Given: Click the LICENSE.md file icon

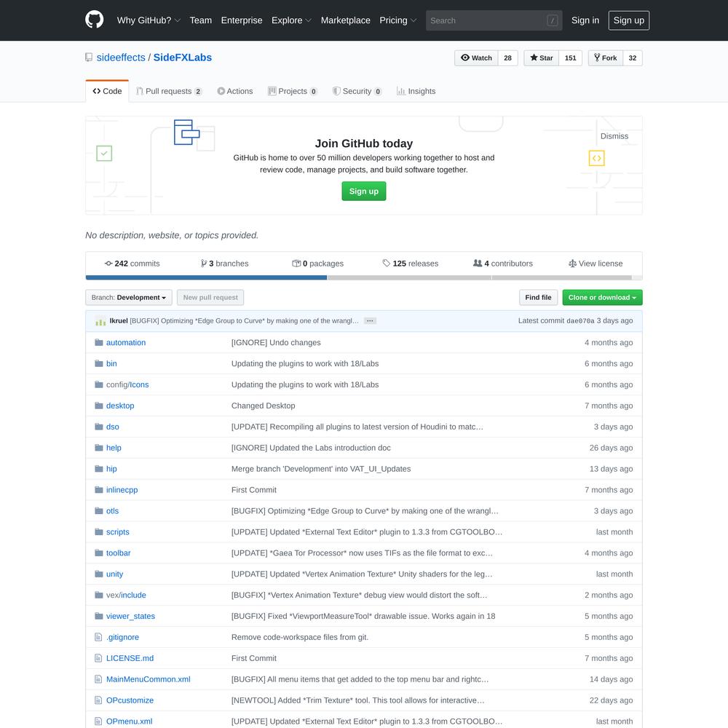Looking at the screenshot, I should click(98, 658).
